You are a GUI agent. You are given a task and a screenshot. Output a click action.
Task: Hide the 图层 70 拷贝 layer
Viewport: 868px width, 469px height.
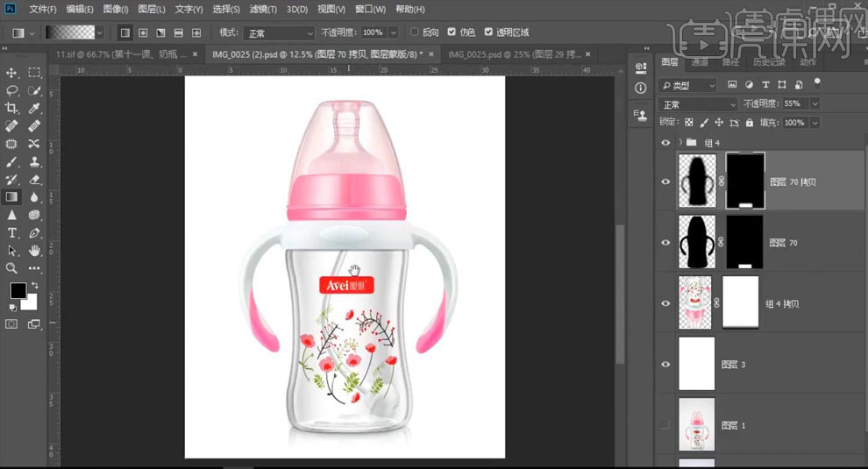[x=665, y=182]
